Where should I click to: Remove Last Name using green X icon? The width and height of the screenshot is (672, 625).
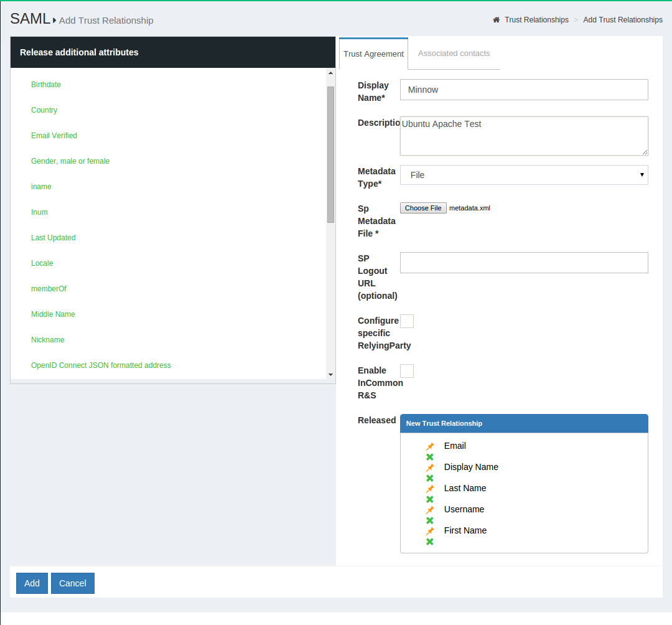(429, 500)
